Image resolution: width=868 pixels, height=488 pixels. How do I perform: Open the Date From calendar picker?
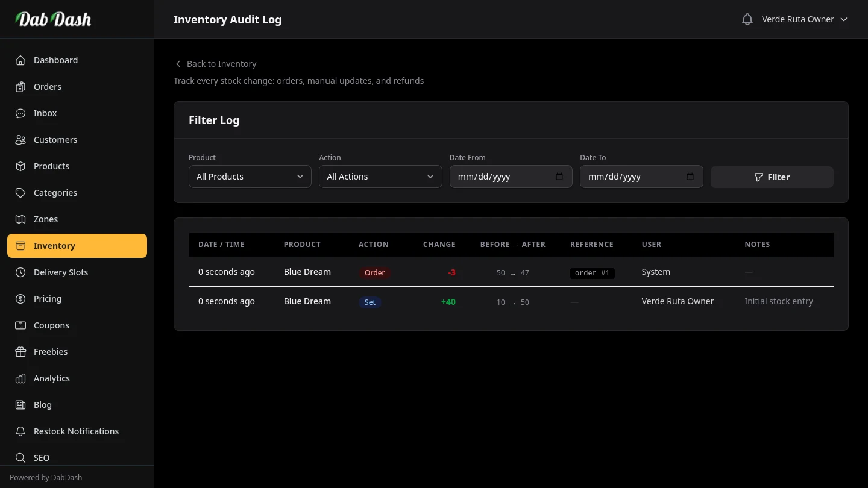[560, 177]
